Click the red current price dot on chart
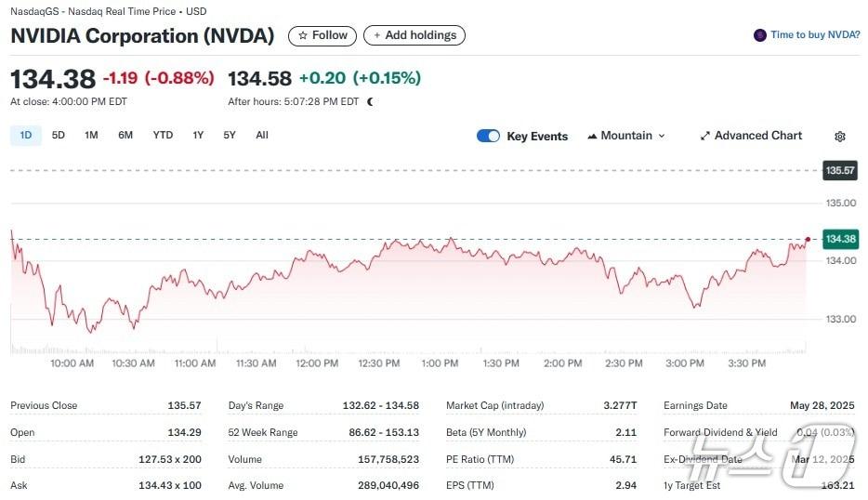868x500 pixels. 808,240
